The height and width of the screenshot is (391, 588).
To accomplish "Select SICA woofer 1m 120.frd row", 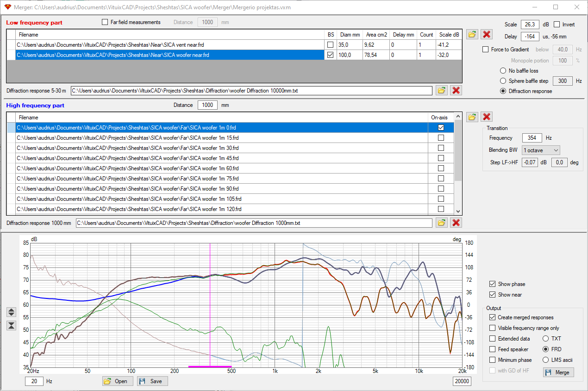I will [x=221, y=209].
